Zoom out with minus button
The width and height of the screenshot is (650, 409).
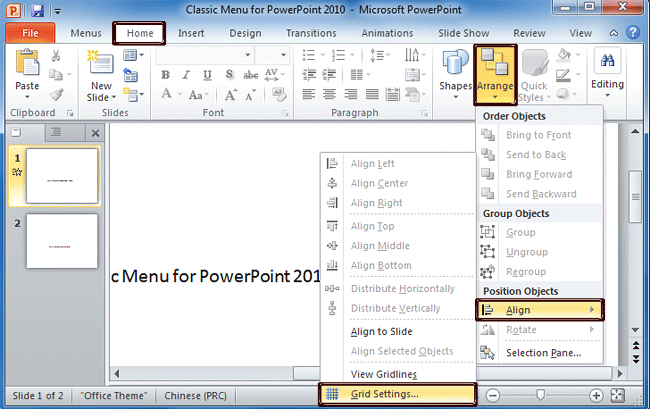492,395
